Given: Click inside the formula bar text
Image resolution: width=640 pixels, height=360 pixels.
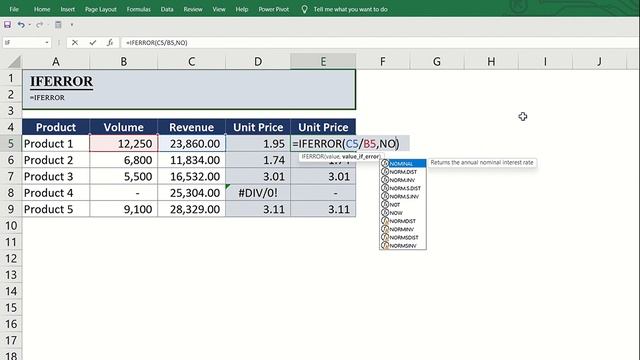Looking at the screenshot, I should (157, 42).
